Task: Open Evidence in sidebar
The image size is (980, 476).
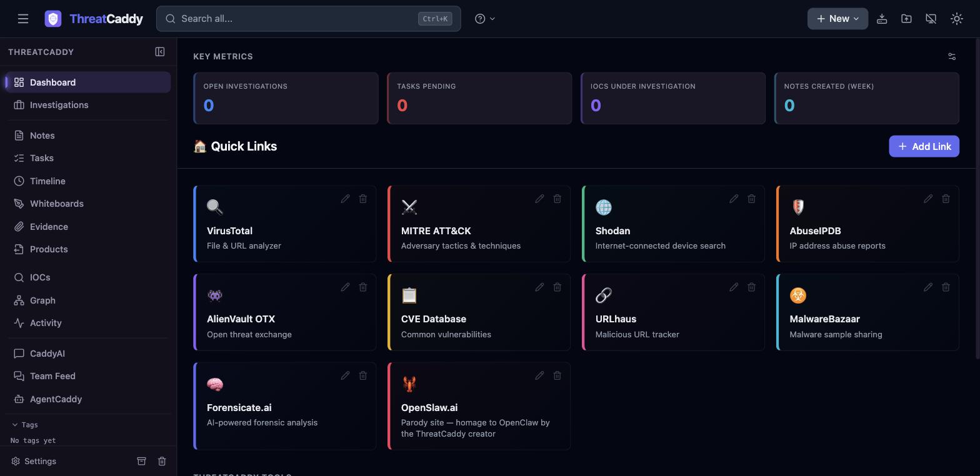Action: [87, 227]
